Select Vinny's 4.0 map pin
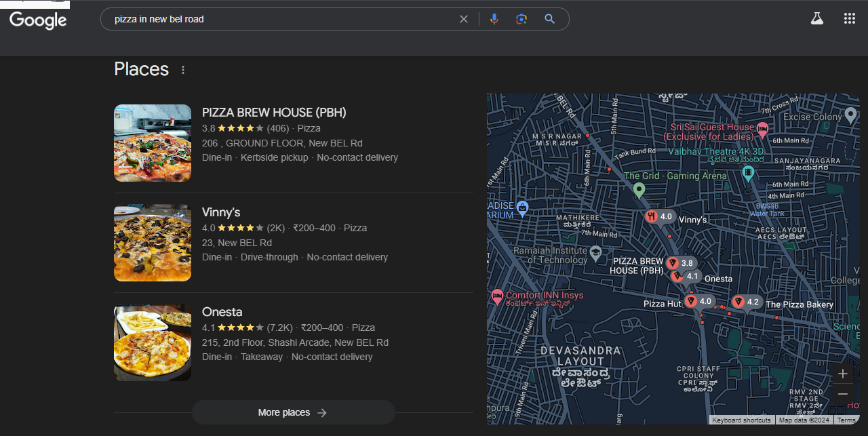This screenshot has height=436, width=868. pos(659,217)
